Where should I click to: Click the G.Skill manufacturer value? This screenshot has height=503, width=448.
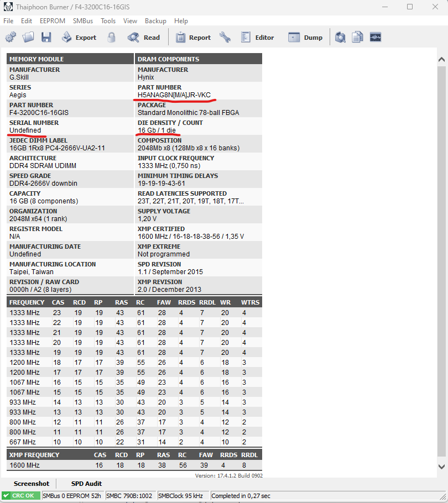[x=19, y=77]
